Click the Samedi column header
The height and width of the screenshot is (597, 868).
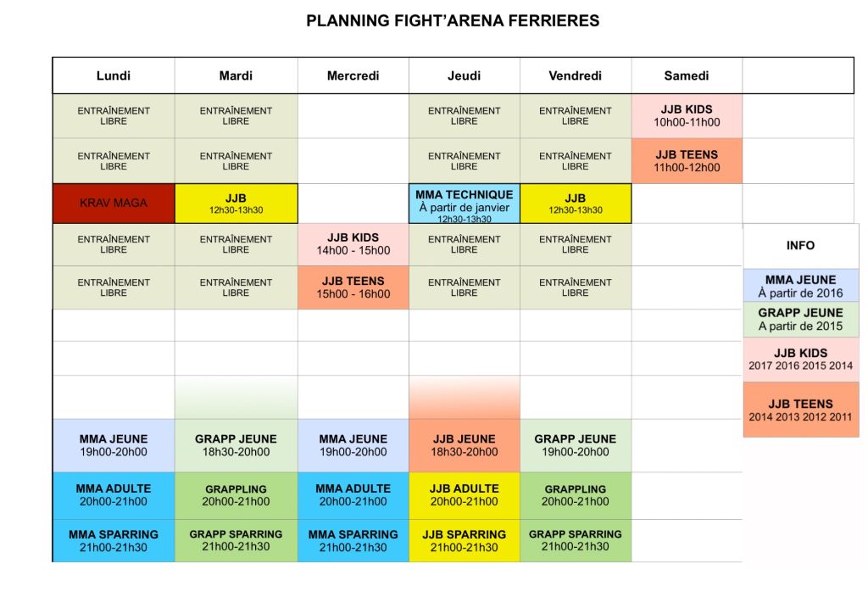[x=687, y=75]
